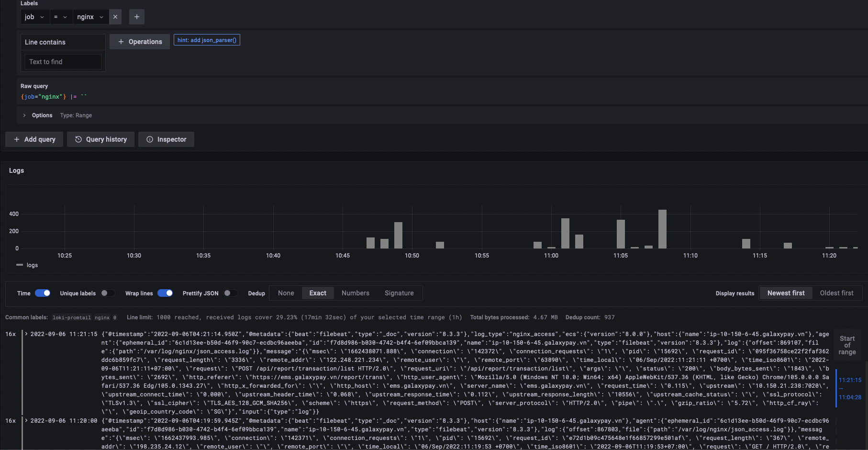Open Query history
The image size is (868, 450).
pos(101,139)
